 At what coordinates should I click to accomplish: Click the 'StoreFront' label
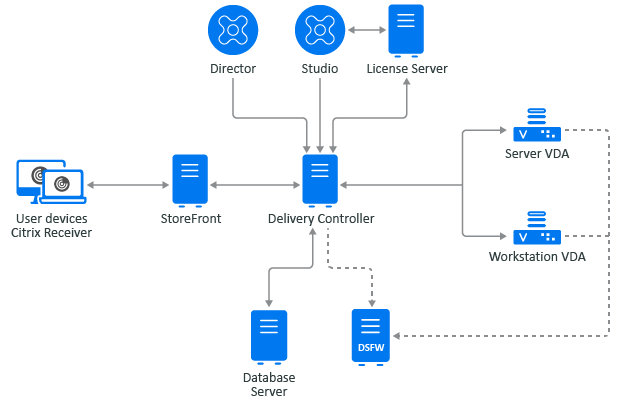coord(191,219)
